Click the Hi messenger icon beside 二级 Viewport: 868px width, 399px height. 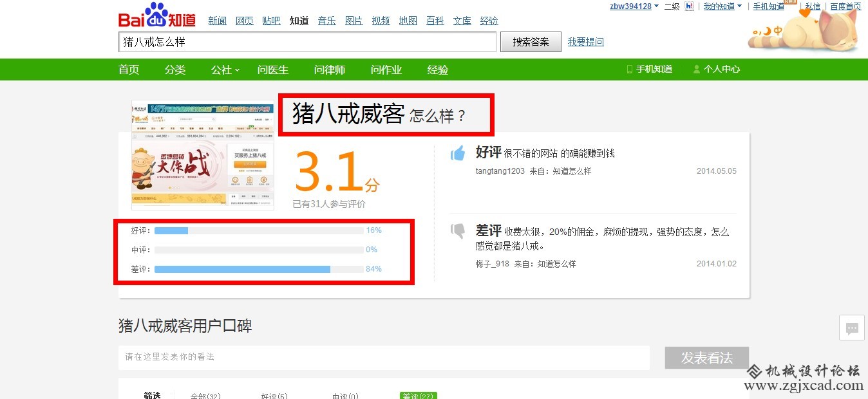pyautogui.click(x=690, y=6)
